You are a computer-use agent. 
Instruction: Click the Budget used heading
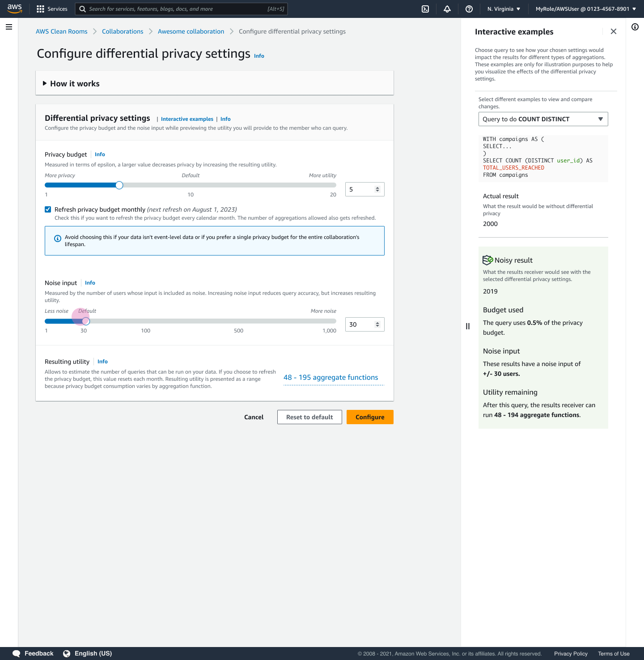click(x=503, y=310)
